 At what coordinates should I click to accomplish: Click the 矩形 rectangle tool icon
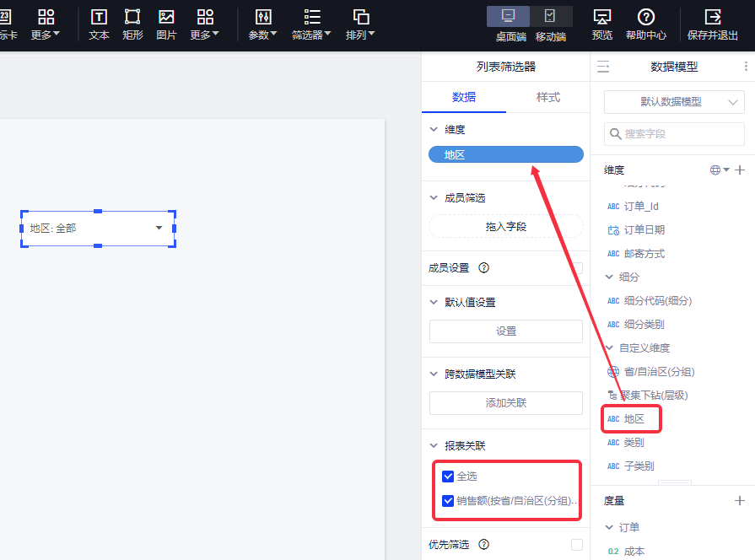tap(132, 18)
